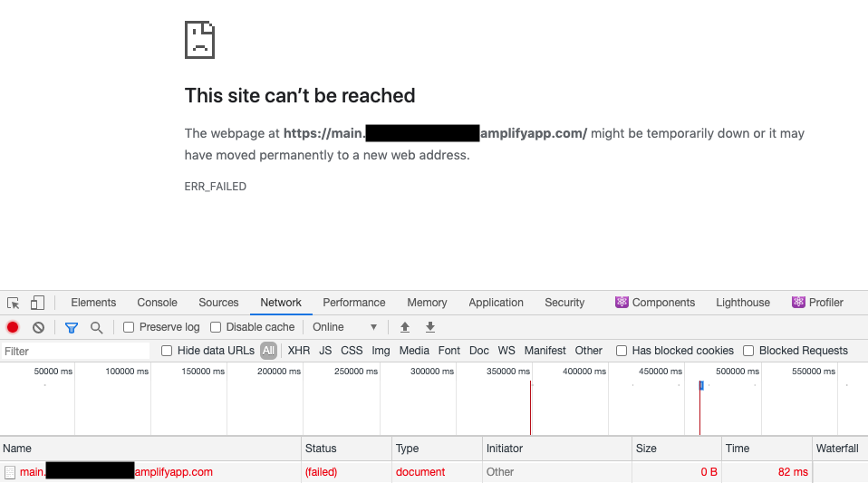This screenshot has width=868, height=483.
Task: Filter requests by Manifest
Action: (x=545, y=351)
